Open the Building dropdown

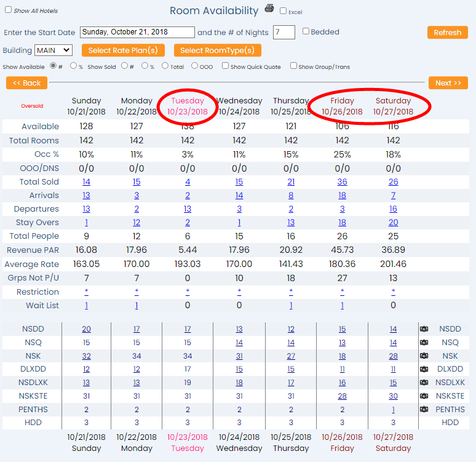pos(54,50)
